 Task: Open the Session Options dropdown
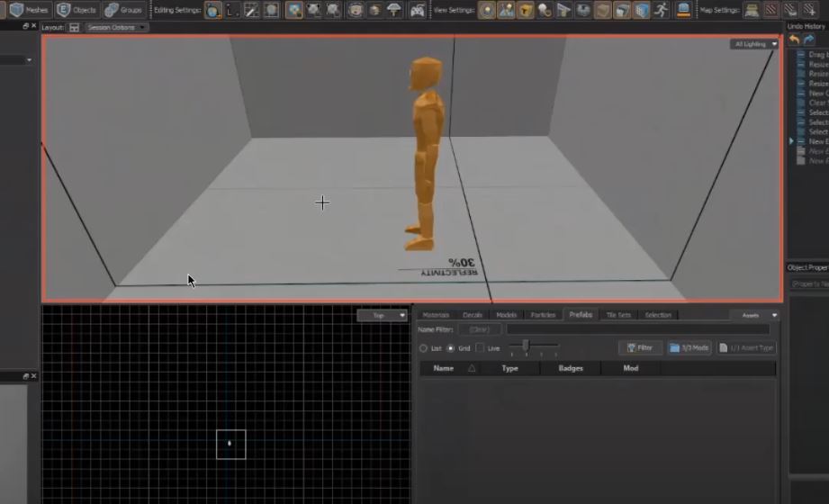click(x=116, y=28)
